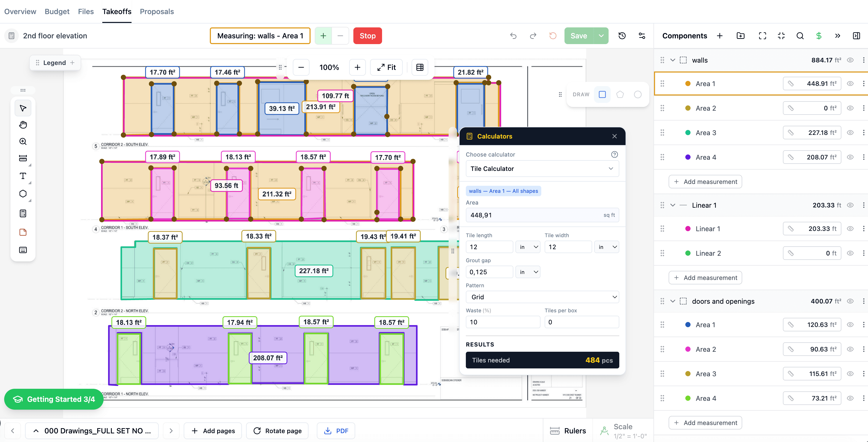Click the calculator help question icon
The image size is (868, 442).
(615, 155)
